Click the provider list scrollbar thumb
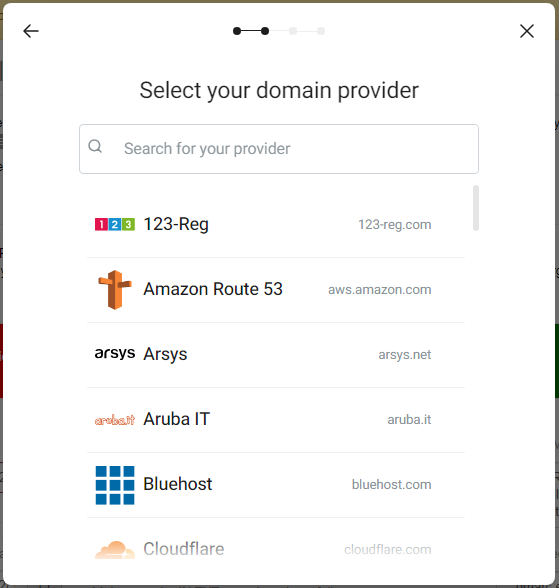559x588 pixels. [x=476, y=208]
